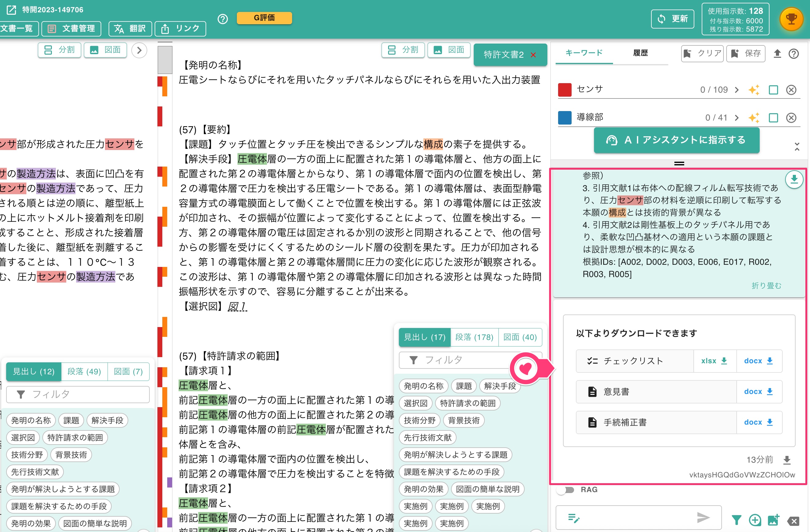Click the add image icon near chat

773,520
